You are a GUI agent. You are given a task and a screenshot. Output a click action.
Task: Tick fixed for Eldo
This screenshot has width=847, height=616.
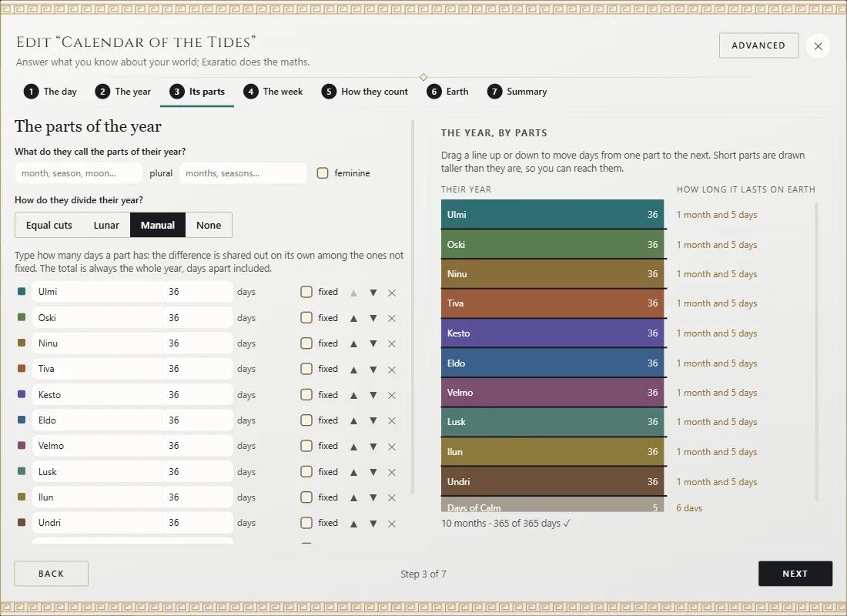point(306,420)
